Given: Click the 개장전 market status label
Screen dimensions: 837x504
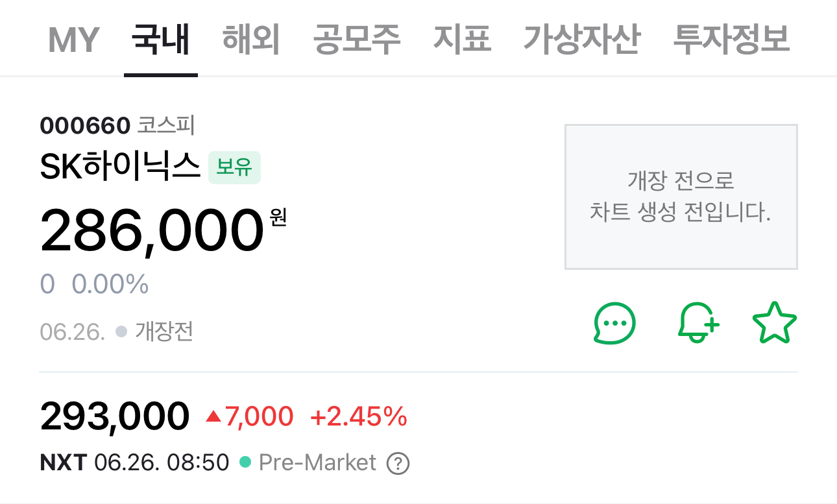Looking at the screenshot, I should tap(164, 332).
